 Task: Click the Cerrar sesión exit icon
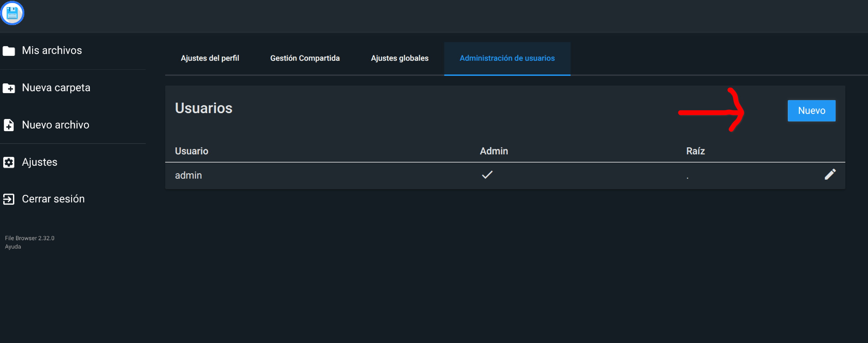tap(9, 199)
